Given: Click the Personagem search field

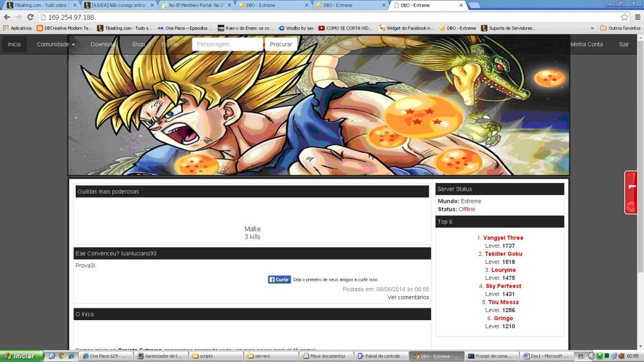Looking at the screenshot, I should [x=228, y=44].
